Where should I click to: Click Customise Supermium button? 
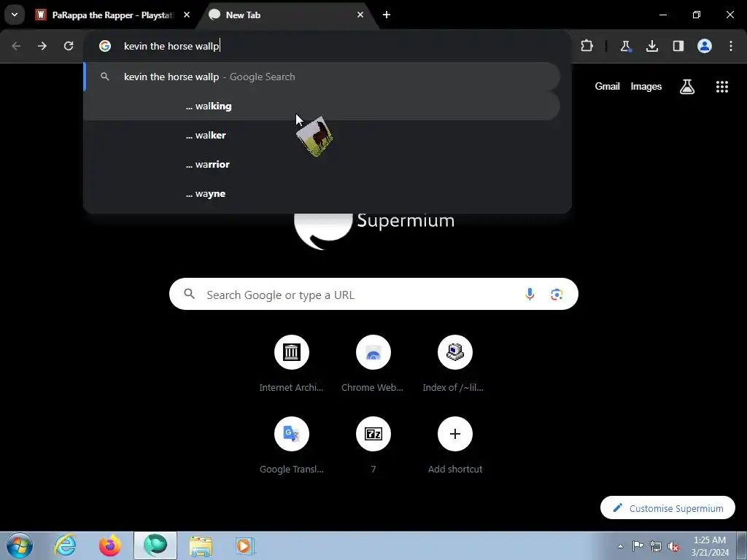tap(667, 508)
